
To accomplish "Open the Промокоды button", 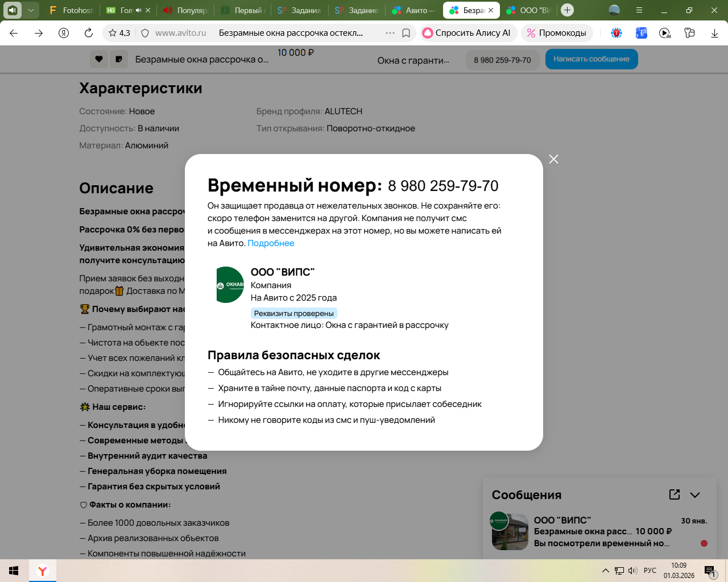I will click(x=557, y=33).
